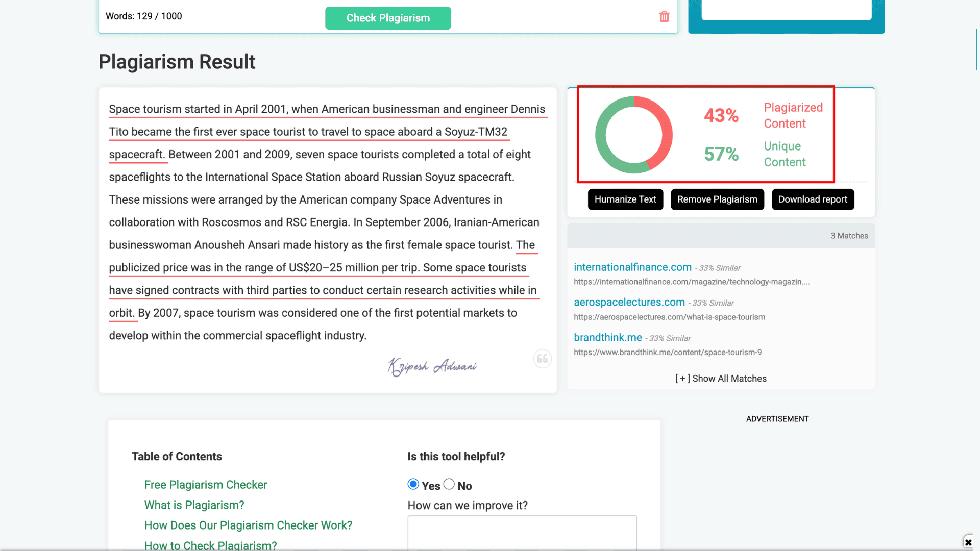Click the Kripesh Adwani signature image

[432, 366]
